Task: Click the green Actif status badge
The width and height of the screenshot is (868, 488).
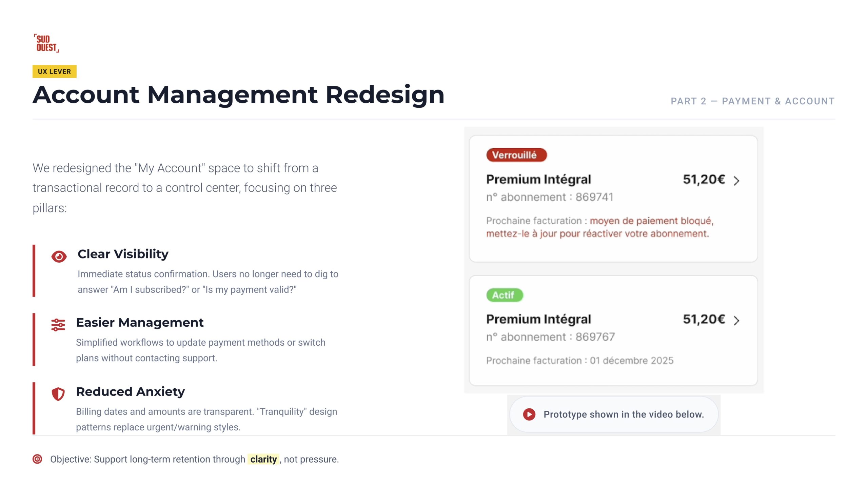Action: [504, 295]
